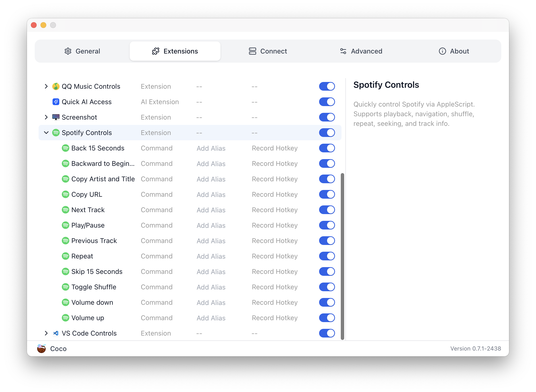Turn off the Quick AI Access switch
The width and height of the screenshot is (536, 392).
(327, 102)
